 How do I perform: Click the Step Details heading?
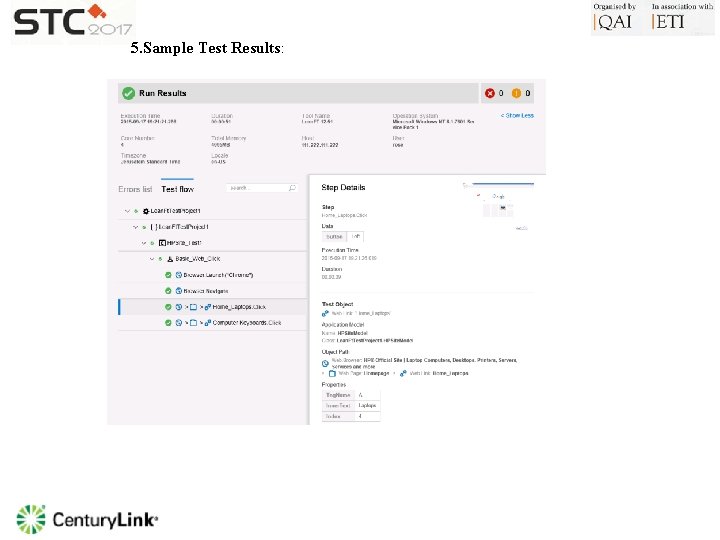343,188
